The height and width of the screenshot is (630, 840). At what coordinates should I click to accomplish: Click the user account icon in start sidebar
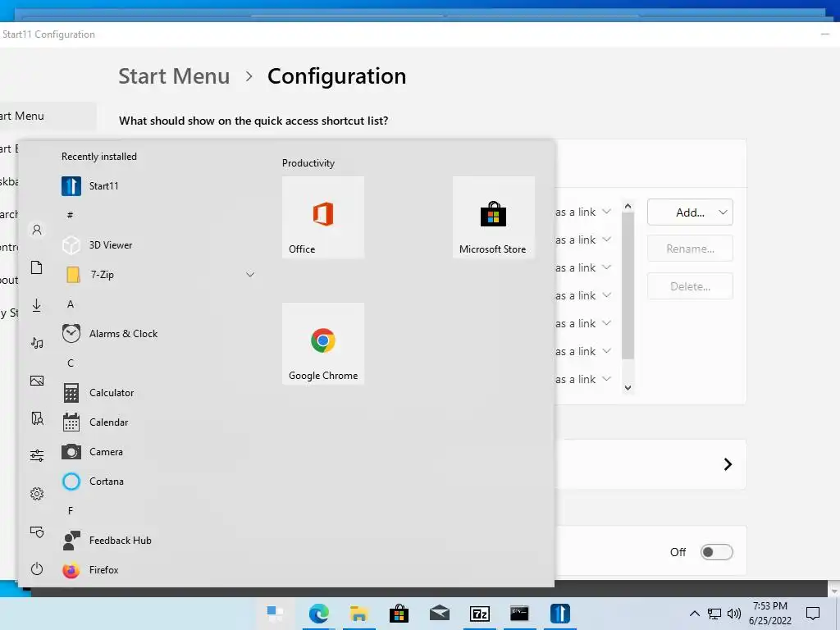click(37, 230)
